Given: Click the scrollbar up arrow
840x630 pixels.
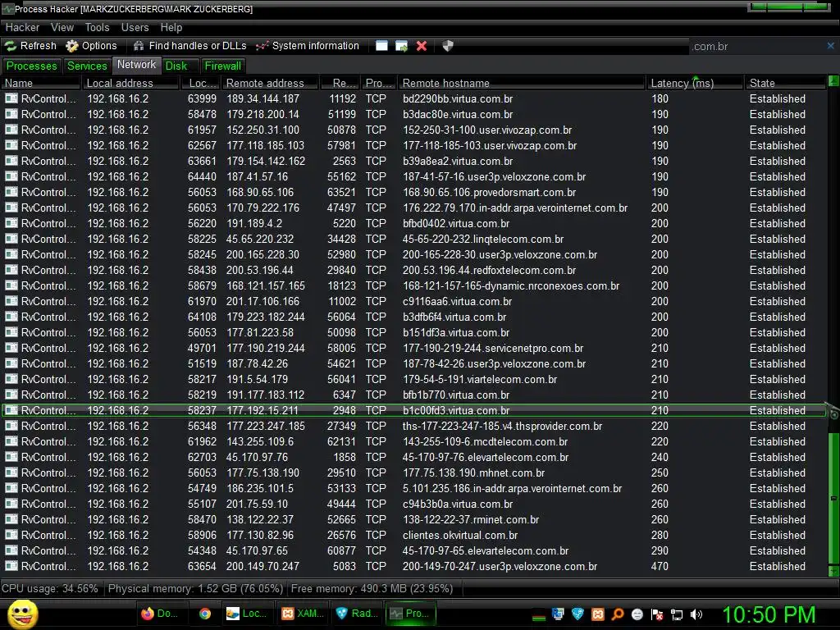Looking at the screenshot, I should (x=833, y=81).
